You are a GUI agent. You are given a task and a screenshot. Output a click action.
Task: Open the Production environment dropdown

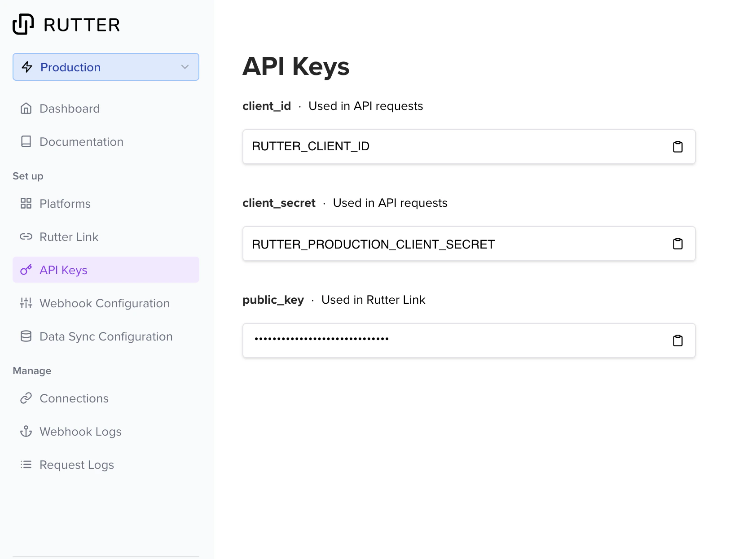pyautogui.click(x=106, y=67)
